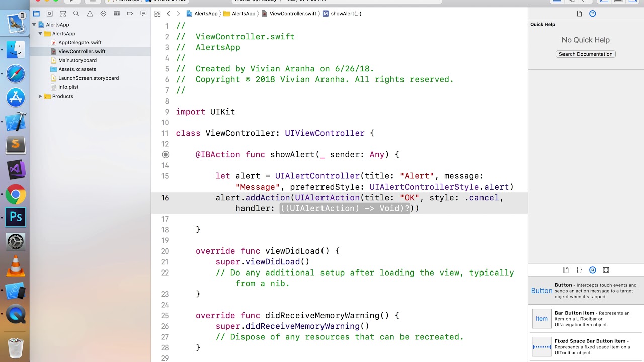Click the handler placeholder token on line 16
This screenshot has height=362, width=644.
345,208
